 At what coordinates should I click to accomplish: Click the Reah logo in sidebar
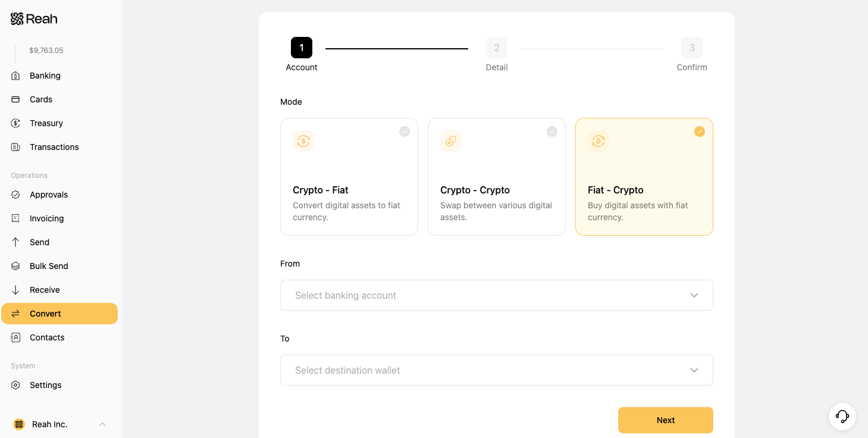[34, 19]
